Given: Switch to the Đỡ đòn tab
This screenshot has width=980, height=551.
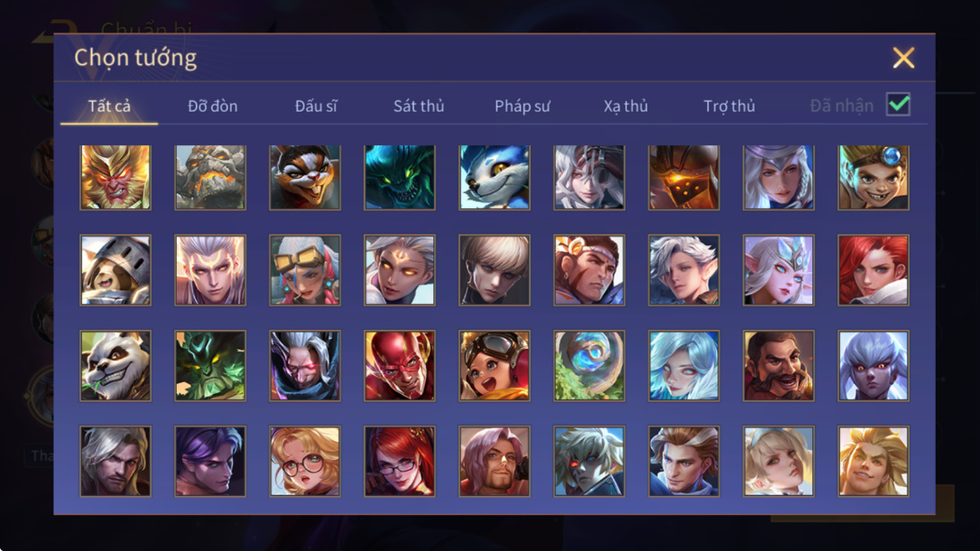Looking at the screenshot, I should tap(212, 106).
